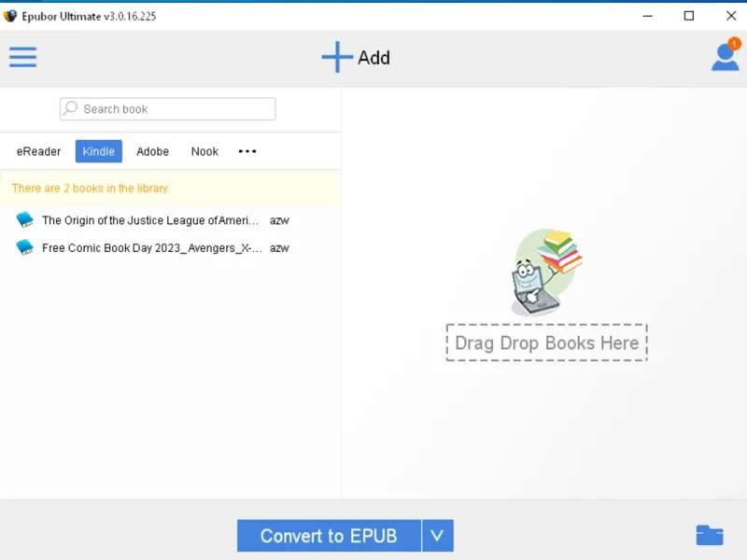Maximize the Epubor Ultimate window
The image size is (747, 560).
(689, 16)
